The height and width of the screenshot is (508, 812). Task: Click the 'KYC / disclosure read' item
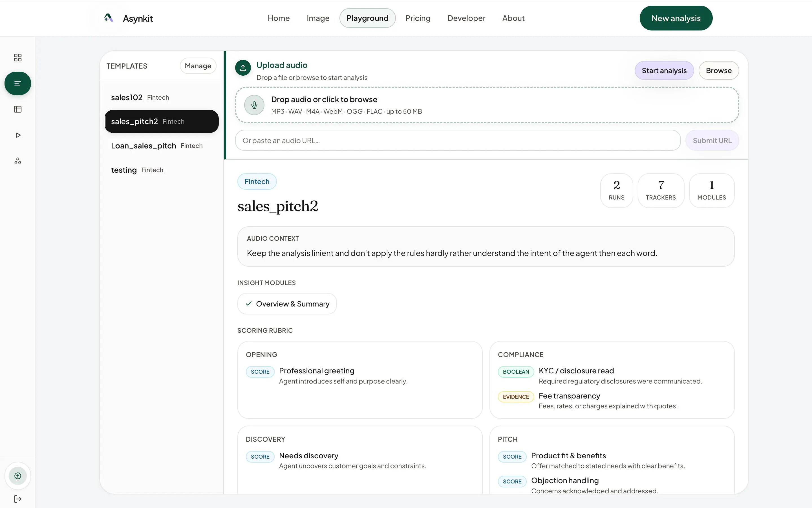576,371
